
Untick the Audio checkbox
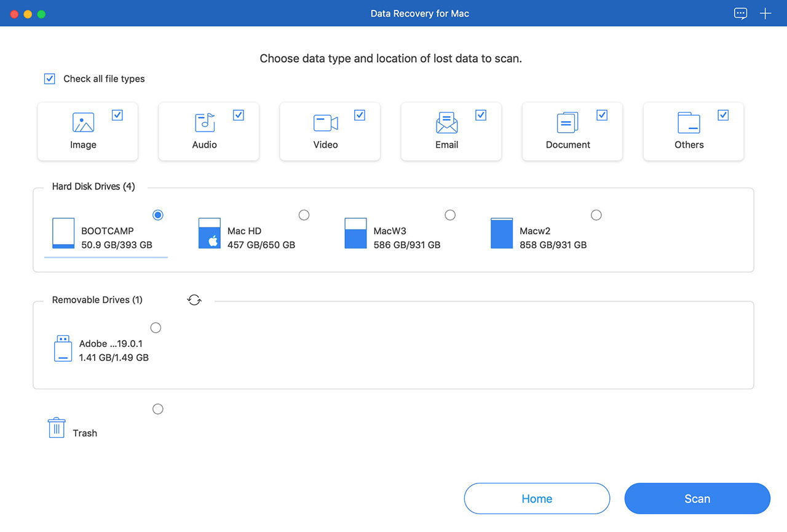pyautogui.click(x=239, y=115)
